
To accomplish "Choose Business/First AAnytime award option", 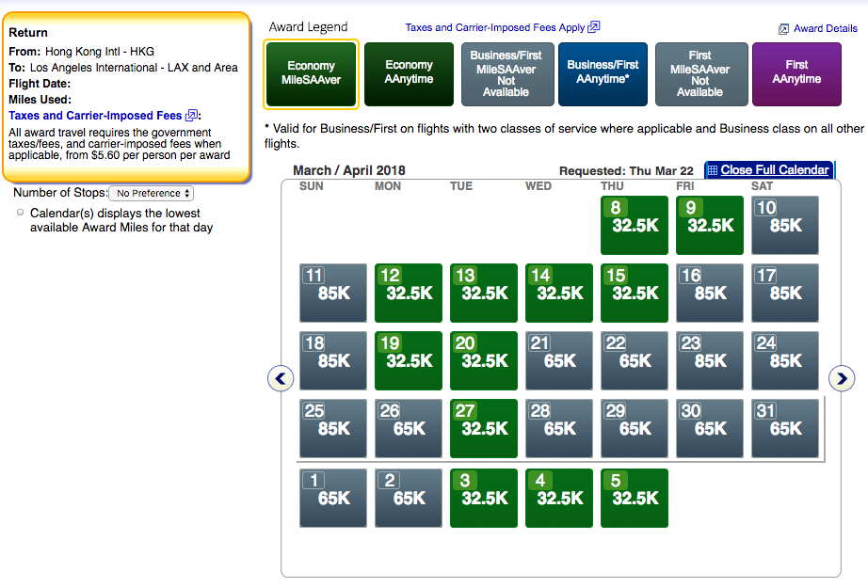I will tap(603, 73).
